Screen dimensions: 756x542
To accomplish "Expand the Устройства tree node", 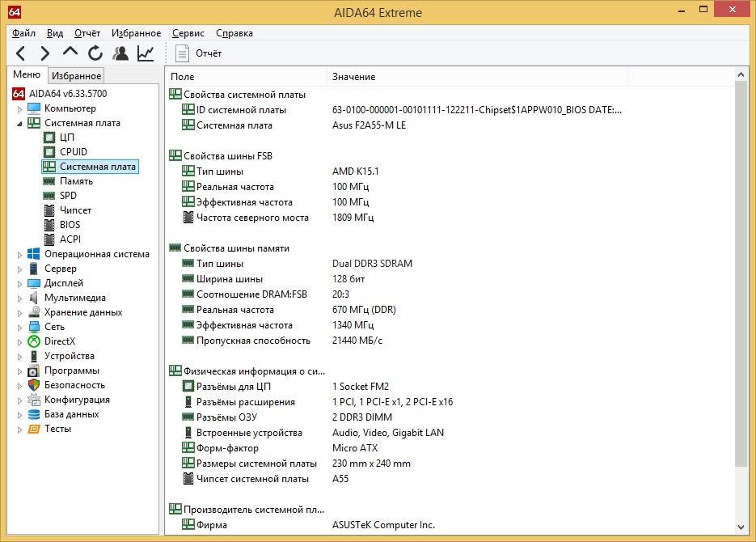I will (19, 357).
